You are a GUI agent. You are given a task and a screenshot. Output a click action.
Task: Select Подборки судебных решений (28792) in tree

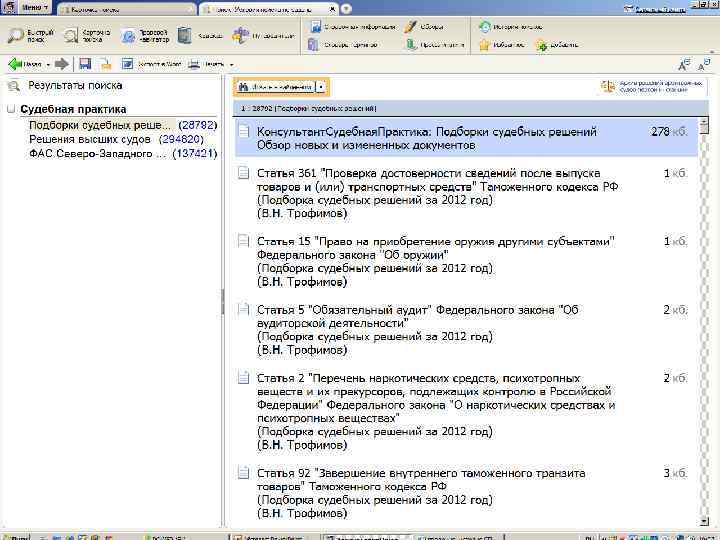point(123,125)
